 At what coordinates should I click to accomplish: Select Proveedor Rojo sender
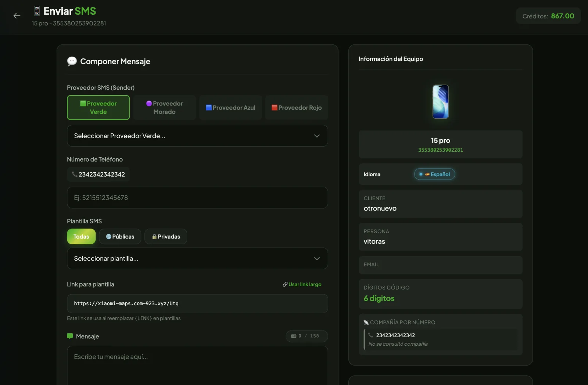tap(297, 108)
